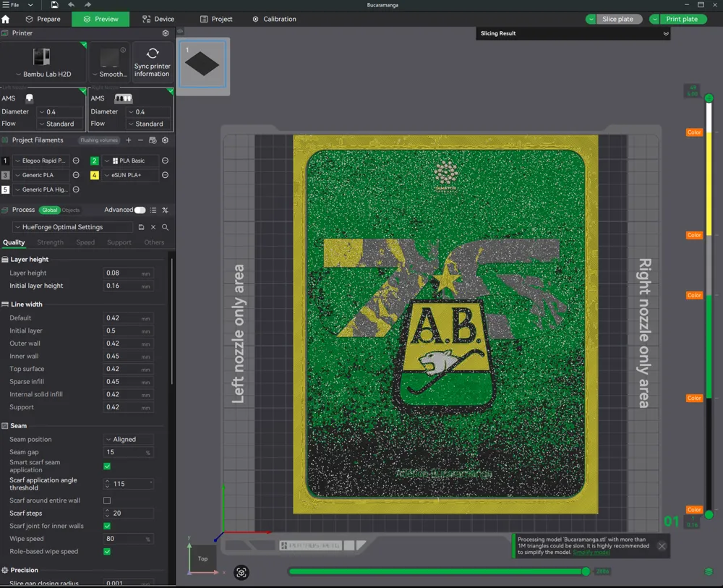The height and width of the screenshot is (588, 723).
Task: Open left nozzle Diameter 0.4 dropdown
Action: point(60,111)
